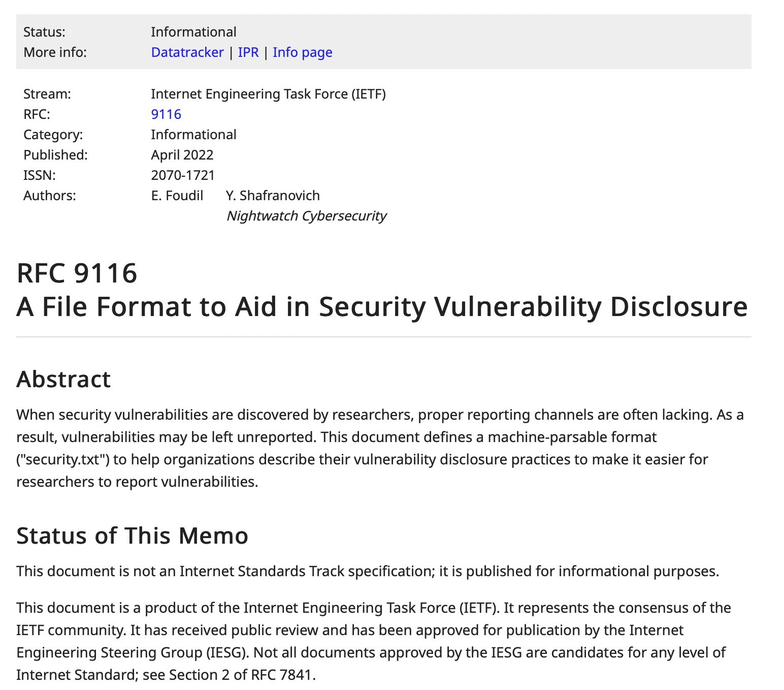The height and width of the screenshot is (690, 784).
Task: Click the Authors label
Action: point(49,196)
